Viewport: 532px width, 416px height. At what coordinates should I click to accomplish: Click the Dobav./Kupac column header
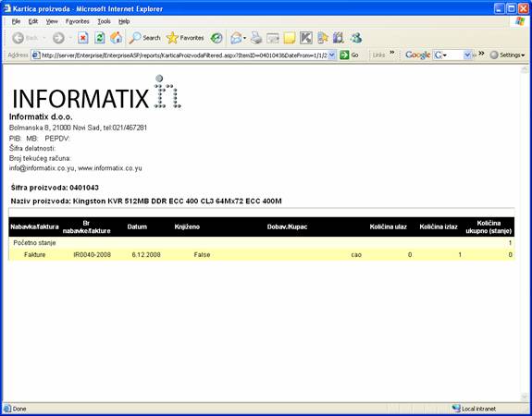[287, 226]
